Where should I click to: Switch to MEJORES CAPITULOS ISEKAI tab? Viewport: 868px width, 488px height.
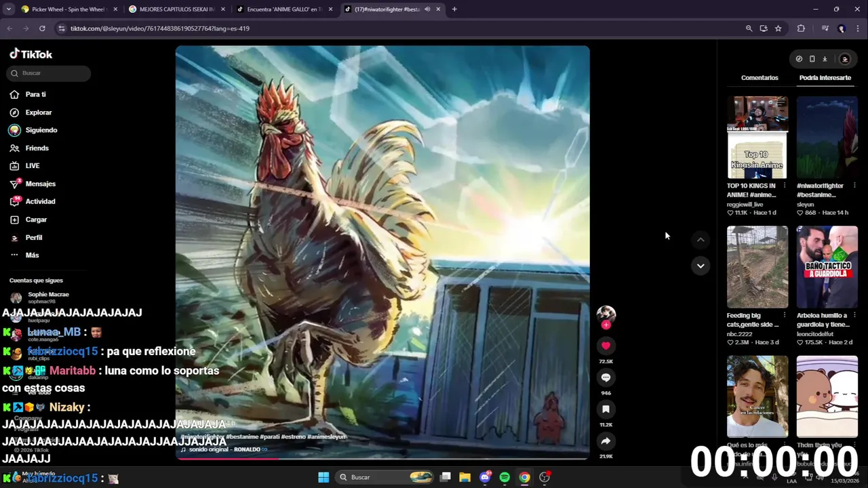[176, 9]
